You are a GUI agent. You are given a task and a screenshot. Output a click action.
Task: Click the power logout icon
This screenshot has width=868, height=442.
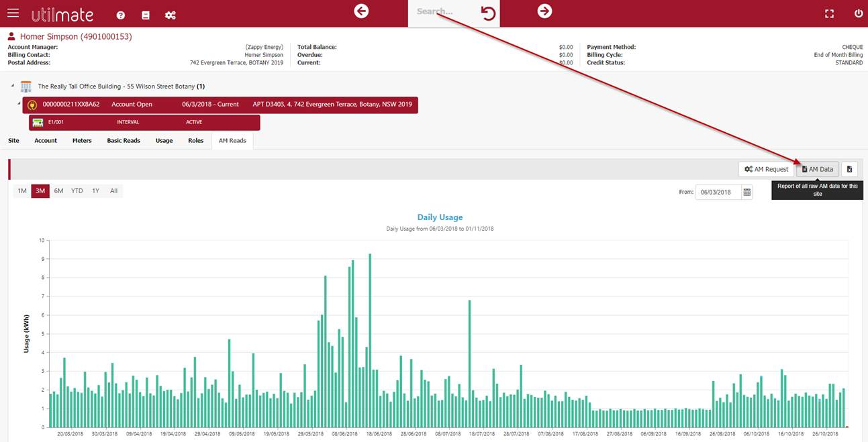858,13
